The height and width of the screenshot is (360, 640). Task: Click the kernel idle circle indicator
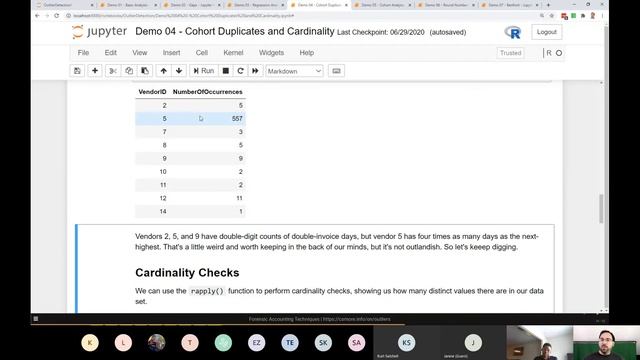click(x=559, y=53)
